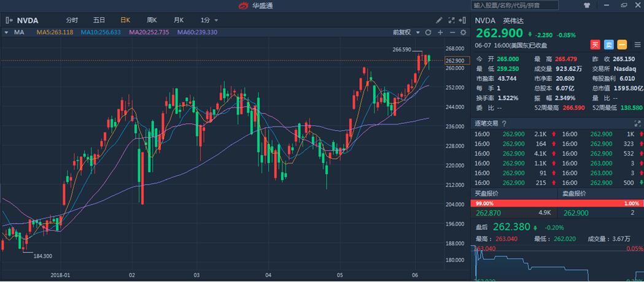Click the yellow minus watchlist button
This screenshot has height=282, width=644.
point(622,45)
